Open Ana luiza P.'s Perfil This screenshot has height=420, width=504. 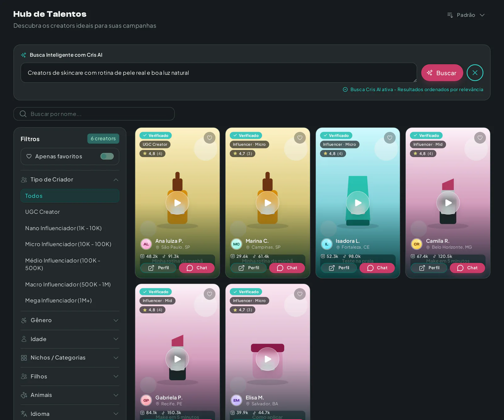[158, 268]
